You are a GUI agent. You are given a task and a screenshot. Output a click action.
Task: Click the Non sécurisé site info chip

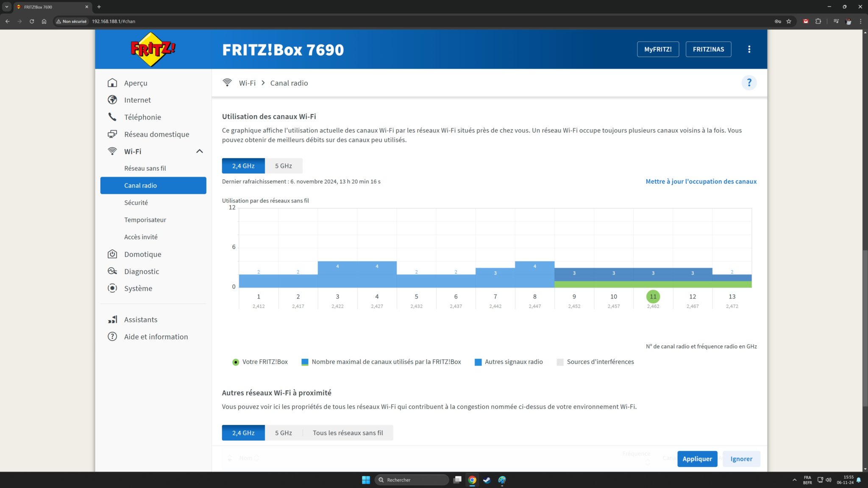(72, 21)
